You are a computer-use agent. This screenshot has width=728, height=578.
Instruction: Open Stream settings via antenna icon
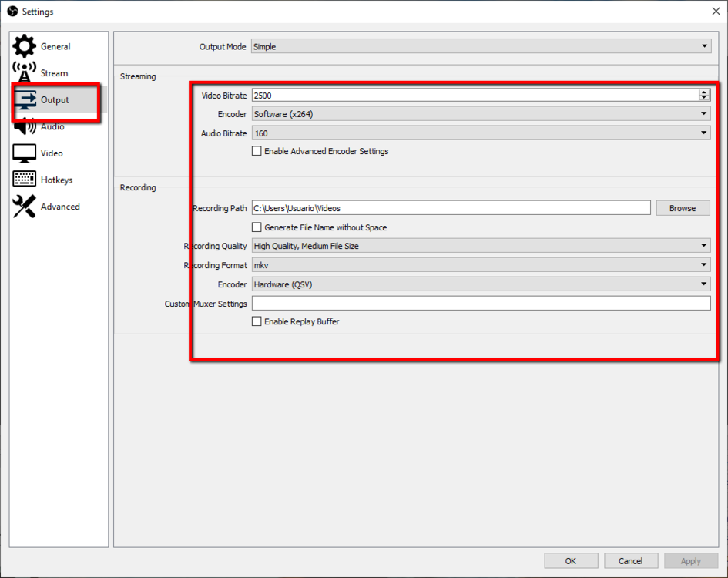(25, 73)
